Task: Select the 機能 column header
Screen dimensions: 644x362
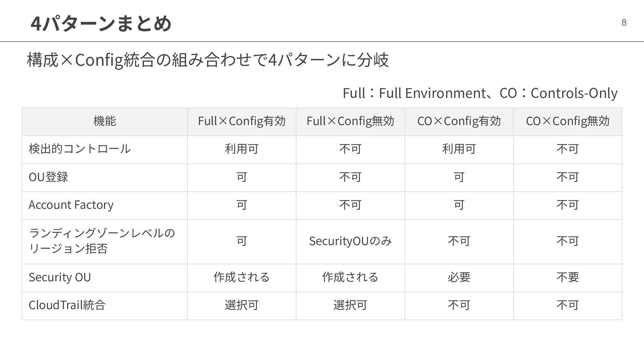Action: click(105, 121)
